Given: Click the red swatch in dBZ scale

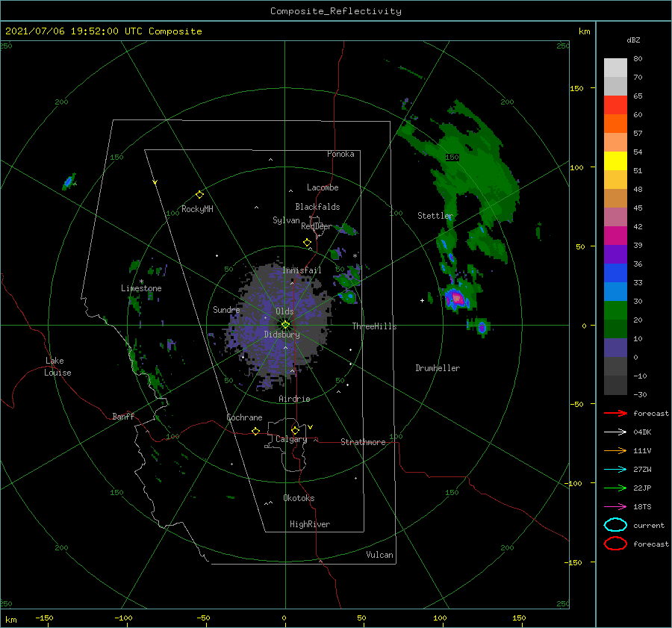Looking at the screenshot, I should pos(615,105).
